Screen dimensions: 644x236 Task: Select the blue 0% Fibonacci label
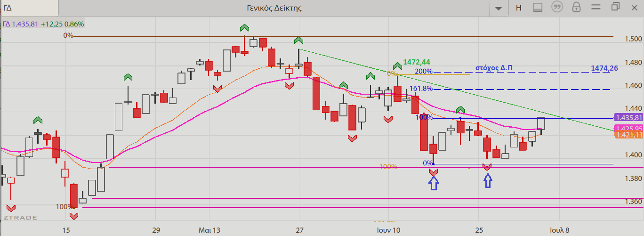(428, 163)
